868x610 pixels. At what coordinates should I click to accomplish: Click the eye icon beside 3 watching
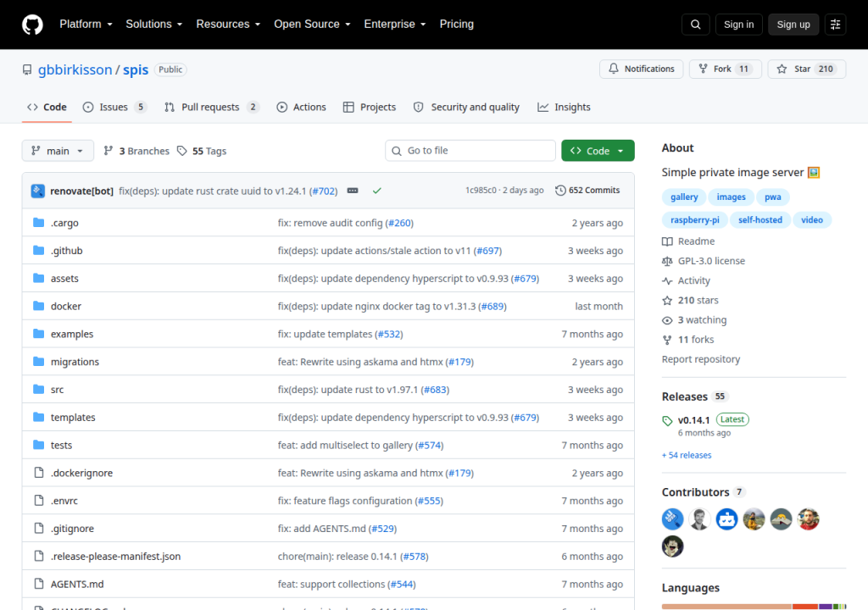[667, 320]
